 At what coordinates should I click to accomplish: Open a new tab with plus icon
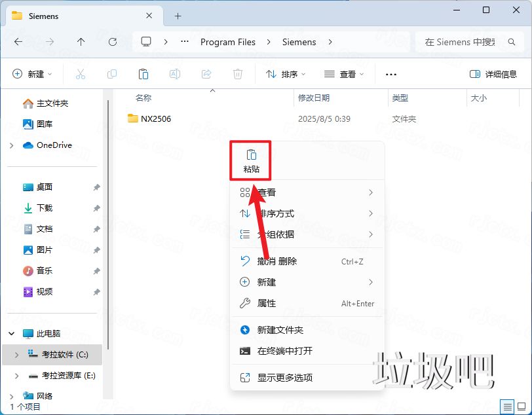pyautogui.click(x=178, y=16)
